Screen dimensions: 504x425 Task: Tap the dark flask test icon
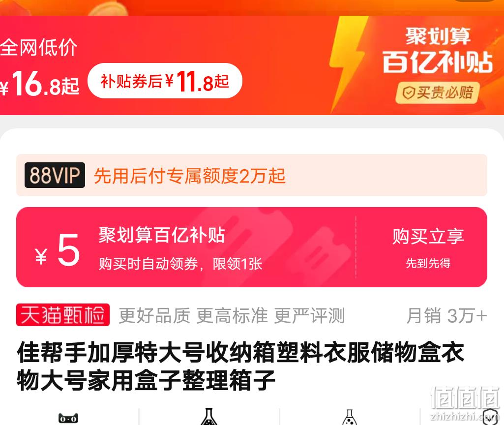pos(208,417)
